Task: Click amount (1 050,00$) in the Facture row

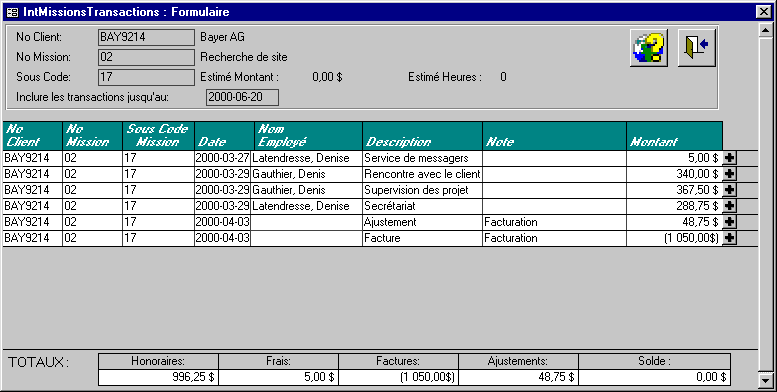Action: [x=674, y=237]
